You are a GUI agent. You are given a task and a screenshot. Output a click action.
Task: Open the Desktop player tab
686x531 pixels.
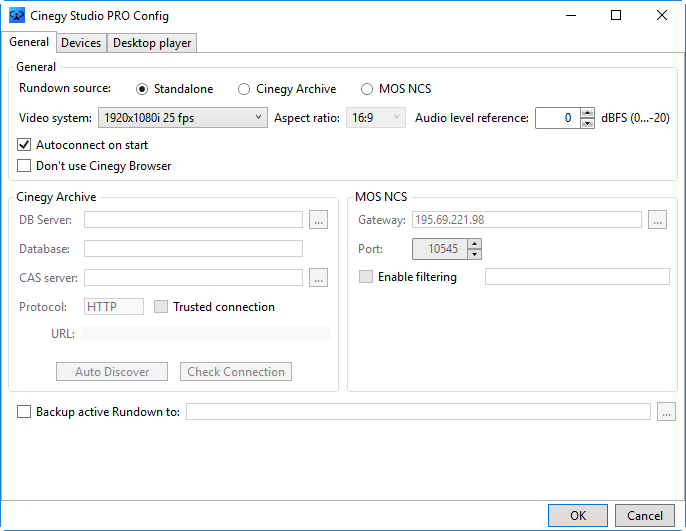tap(152, 43)
